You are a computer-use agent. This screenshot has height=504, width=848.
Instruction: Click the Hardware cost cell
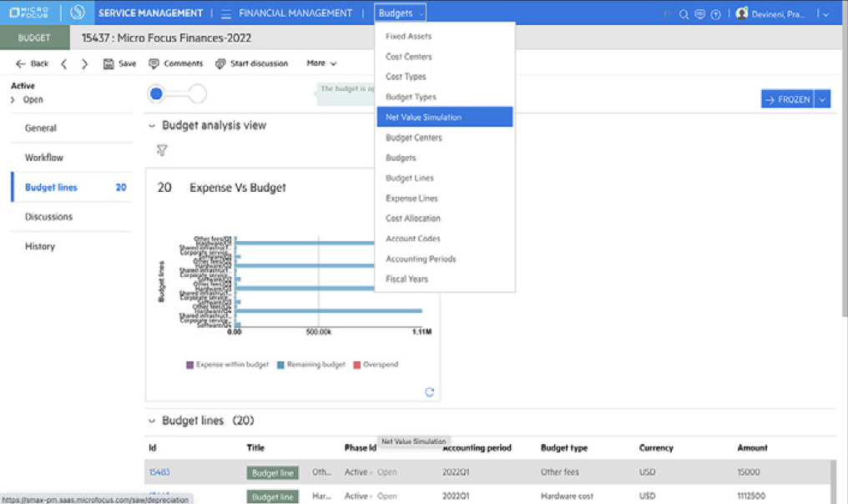pos(567,496)
